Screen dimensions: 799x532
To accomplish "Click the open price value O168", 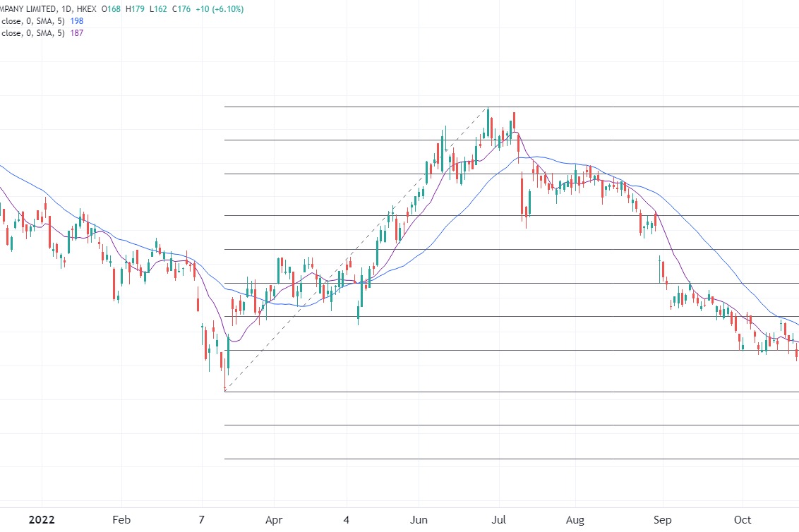I will pos(110,8).
